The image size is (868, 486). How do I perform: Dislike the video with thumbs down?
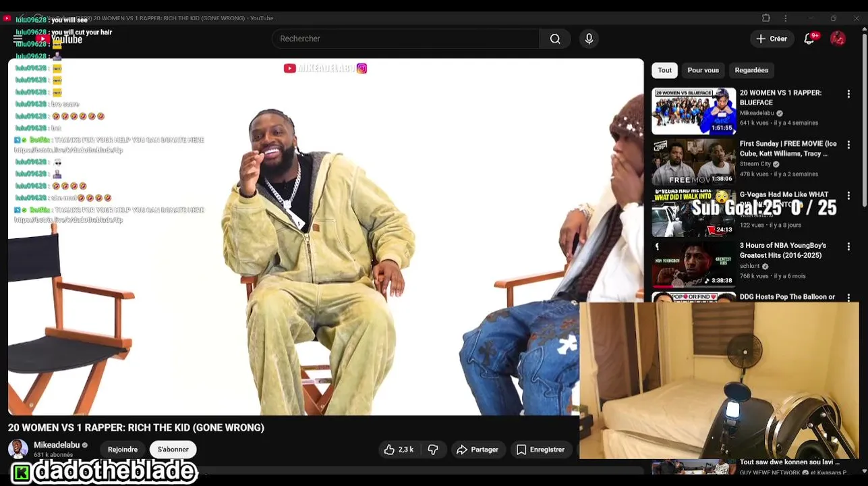pyautogui.click(x=433, y=450)
